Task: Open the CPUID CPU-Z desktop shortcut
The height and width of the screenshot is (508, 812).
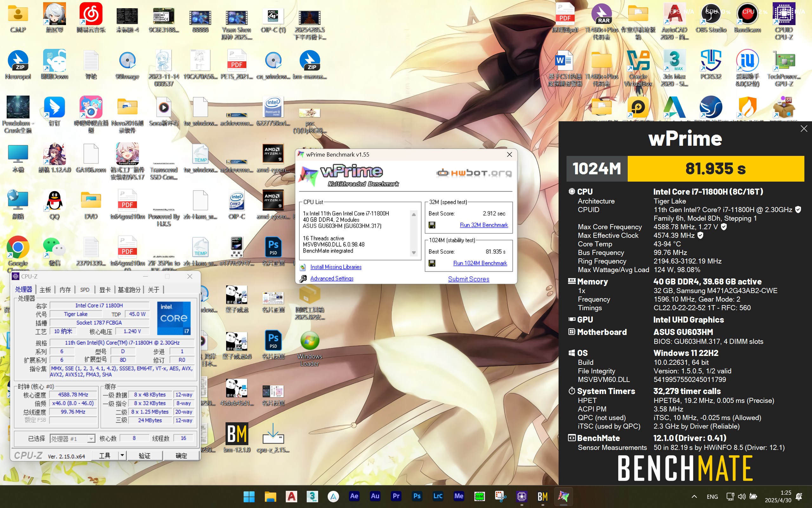Action: click(x=784, y=21)
